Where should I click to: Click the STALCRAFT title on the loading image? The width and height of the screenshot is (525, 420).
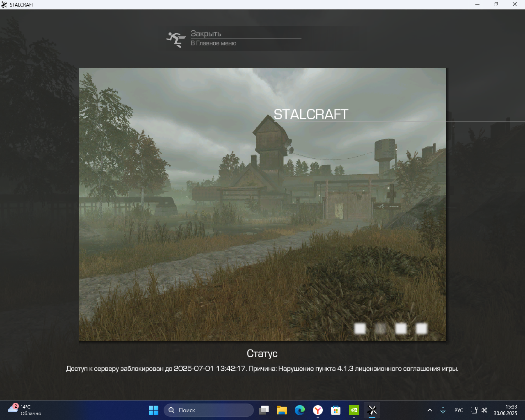click(311, 114)
